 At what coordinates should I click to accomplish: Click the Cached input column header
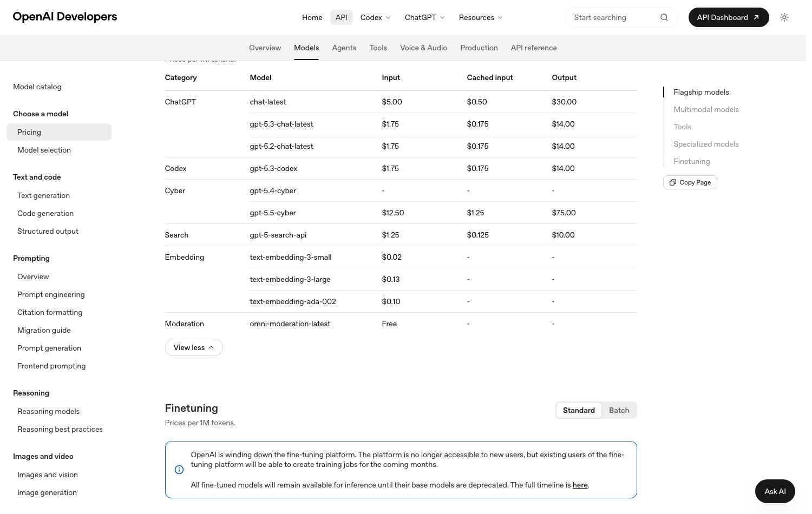click(x=490, y=77)
